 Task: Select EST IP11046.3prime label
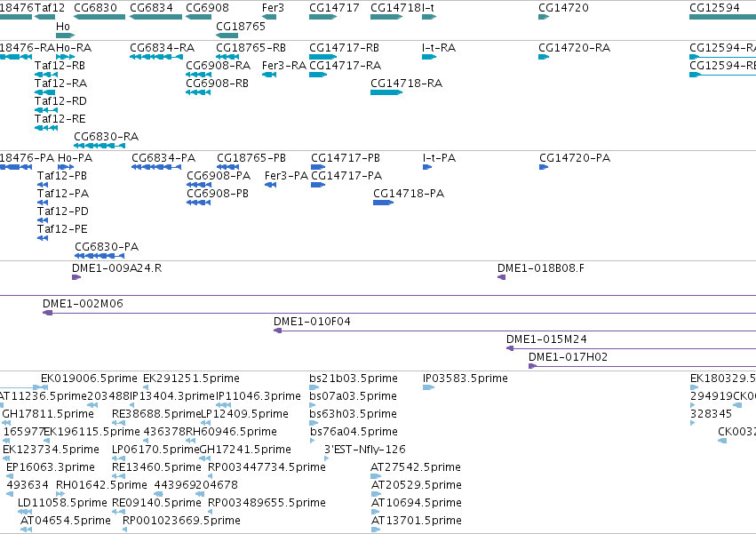pyautogui.click(x=259, y=396)
